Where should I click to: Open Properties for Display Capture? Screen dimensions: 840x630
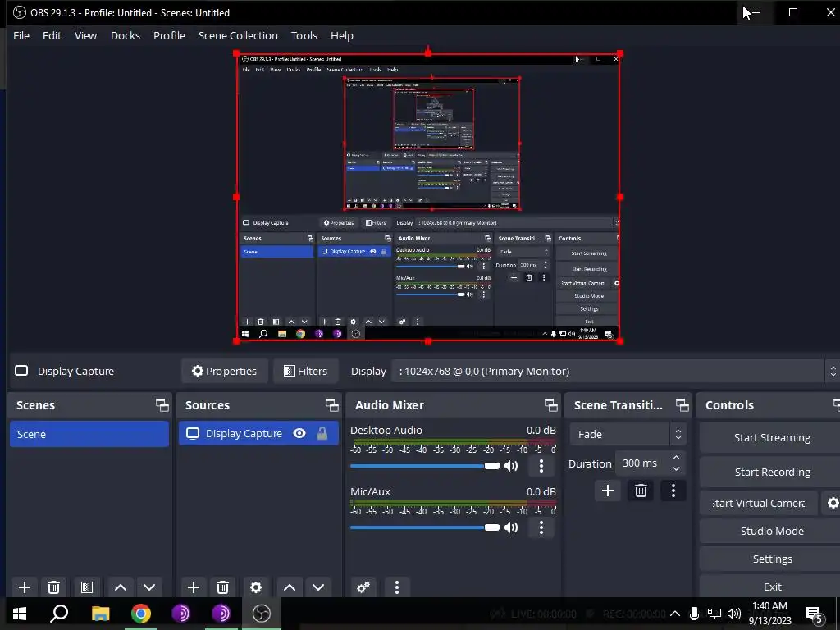[225, 372]
